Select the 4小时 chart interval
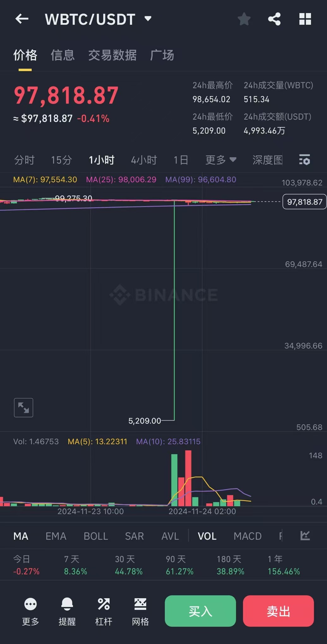Image resolution: width=327 pixels, height=644 pixels. point(144,160)
